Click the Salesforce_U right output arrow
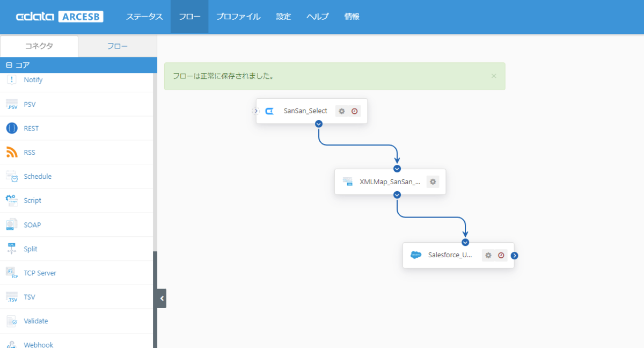Image resolution: width=644 pixels, height=348 pixels. tap(515, 256)
